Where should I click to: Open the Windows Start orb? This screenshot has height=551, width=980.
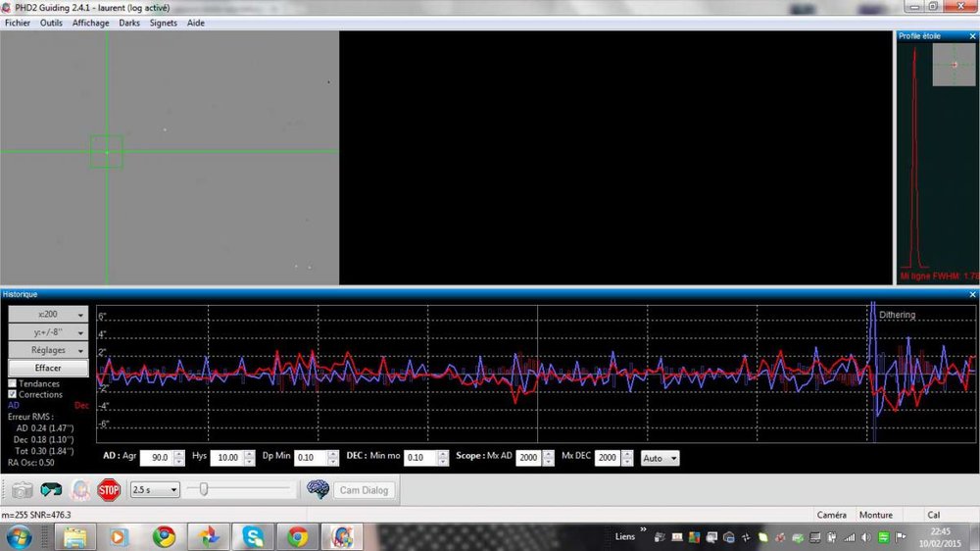(x=20, y=537)
